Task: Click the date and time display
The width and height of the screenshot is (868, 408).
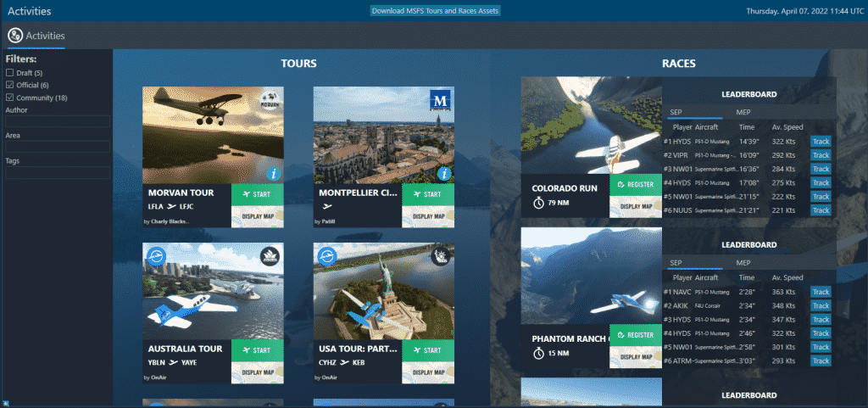Action: point(805,11)
